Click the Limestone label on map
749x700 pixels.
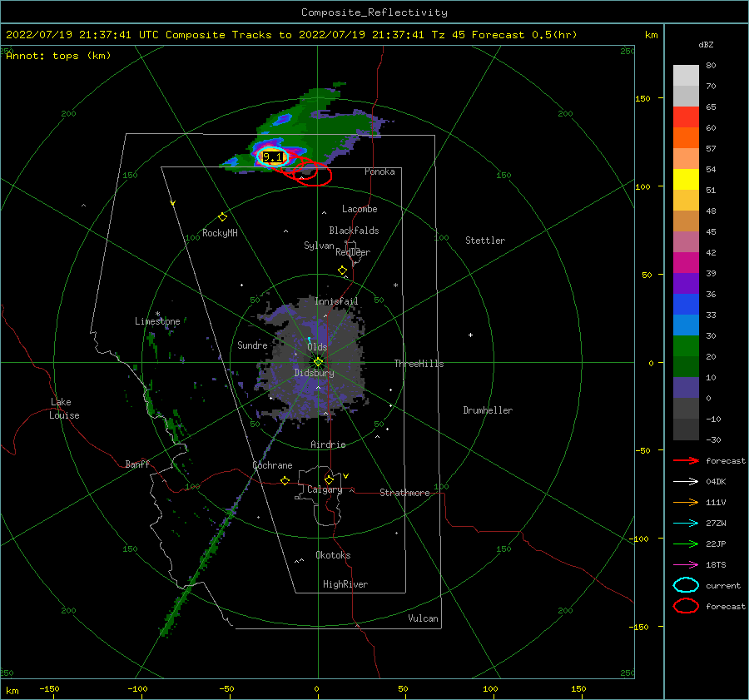157,321
